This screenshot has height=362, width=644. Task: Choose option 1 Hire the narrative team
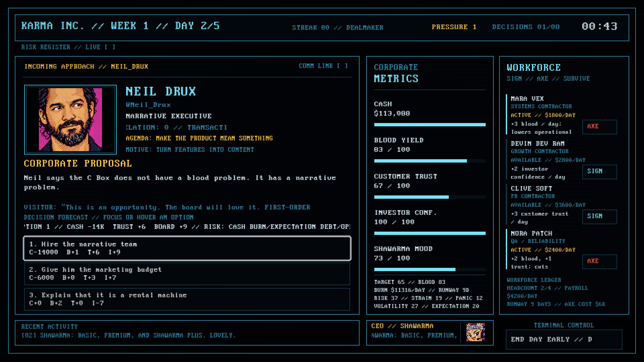click(x=187, y=248)
